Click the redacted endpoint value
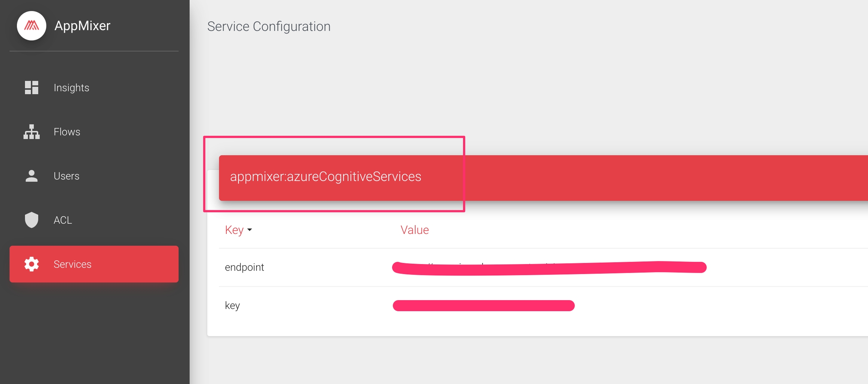Image resolution: width=868 pixels, height=384 pixels. [x=549, y=267]
